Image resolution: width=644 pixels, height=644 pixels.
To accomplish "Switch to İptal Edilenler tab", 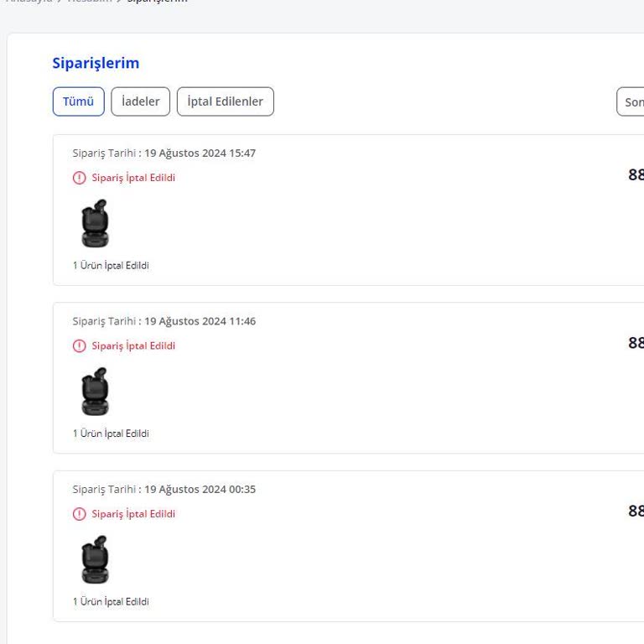I will coord(225,101).
